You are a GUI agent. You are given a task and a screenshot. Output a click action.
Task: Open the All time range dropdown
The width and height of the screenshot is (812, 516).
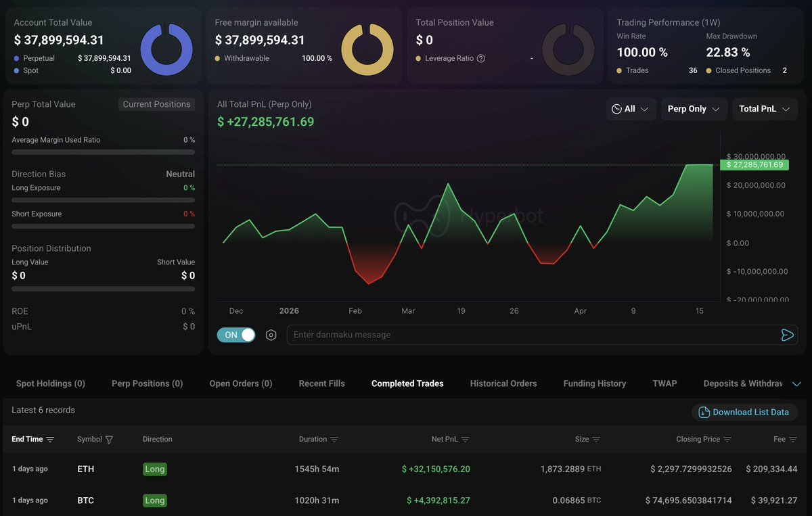tap(631, 109)
